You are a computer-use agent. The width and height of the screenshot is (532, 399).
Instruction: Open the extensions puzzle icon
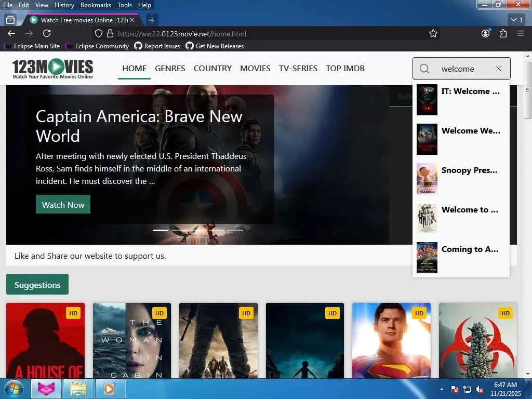(x=503, y=33)
